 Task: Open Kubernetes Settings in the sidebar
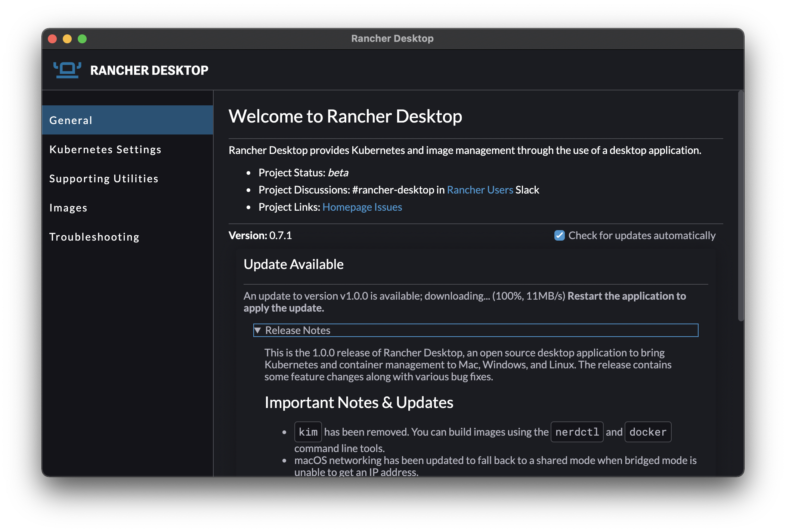(127, 149)
